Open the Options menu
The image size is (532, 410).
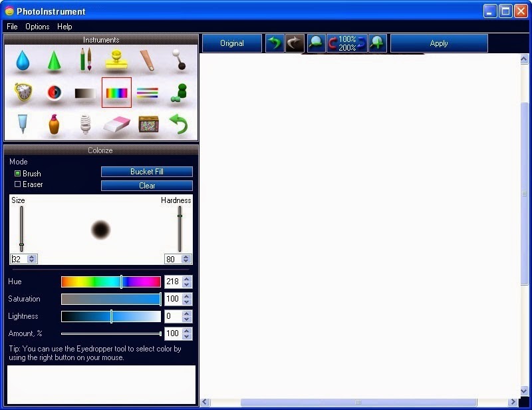(37, 27)
